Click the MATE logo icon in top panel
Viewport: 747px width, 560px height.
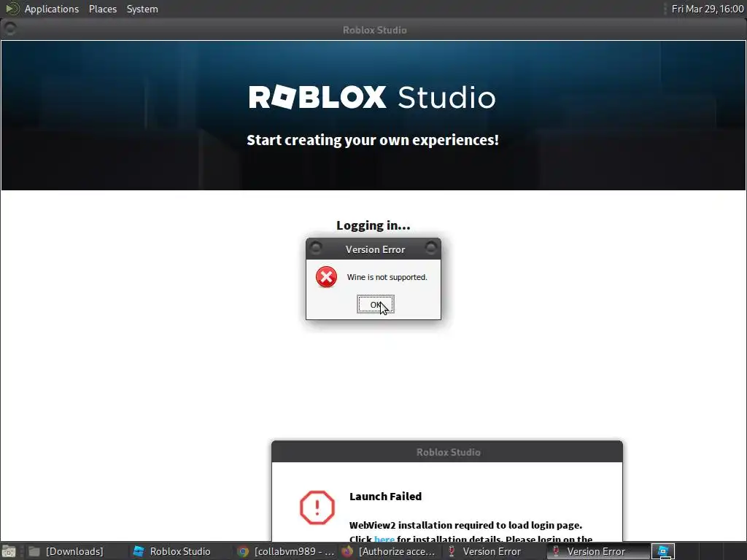pos(12,9)
